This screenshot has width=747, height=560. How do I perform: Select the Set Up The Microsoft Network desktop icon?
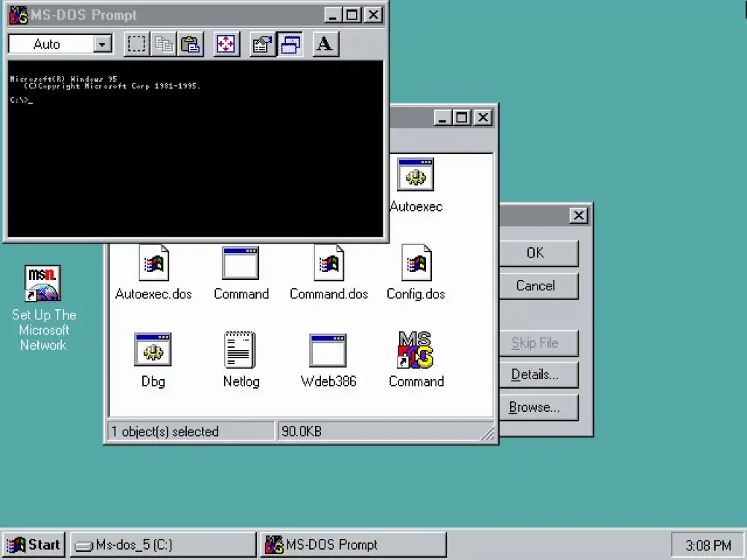click(42, 284)
